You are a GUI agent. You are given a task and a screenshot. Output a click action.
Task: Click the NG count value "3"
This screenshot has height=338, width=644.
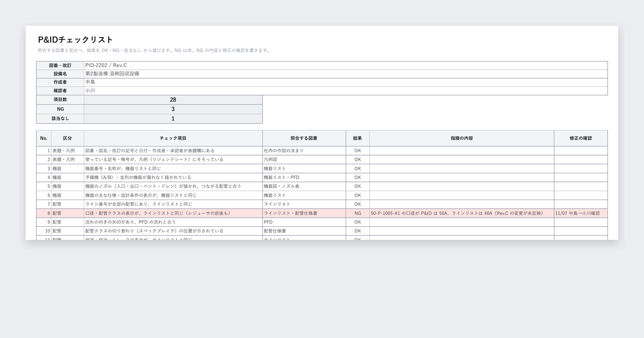pyautogui.click(x=173, y=109)
